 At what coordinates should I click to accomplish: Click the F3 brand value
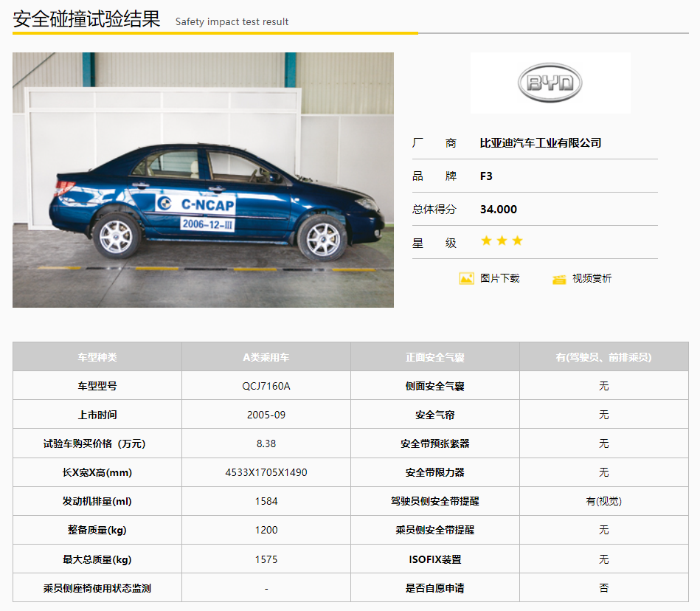coord(486,176)
